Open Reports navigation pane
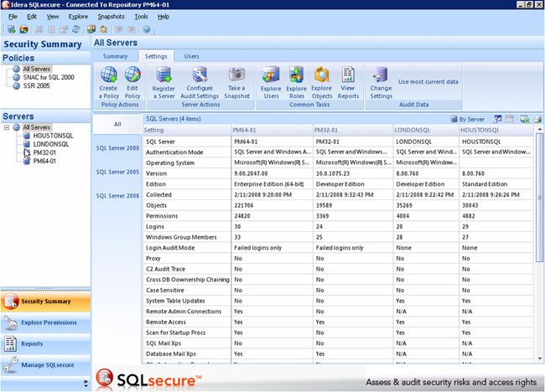Screen dimensions: 545x392 [45, 343]
